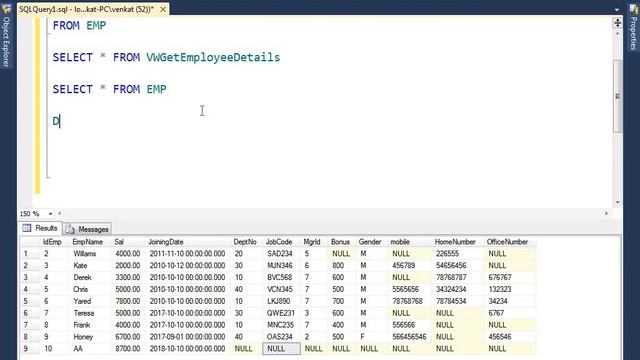Place cursor after the typed D in editor
Screen dimensions: 640x360
(60, 121)
